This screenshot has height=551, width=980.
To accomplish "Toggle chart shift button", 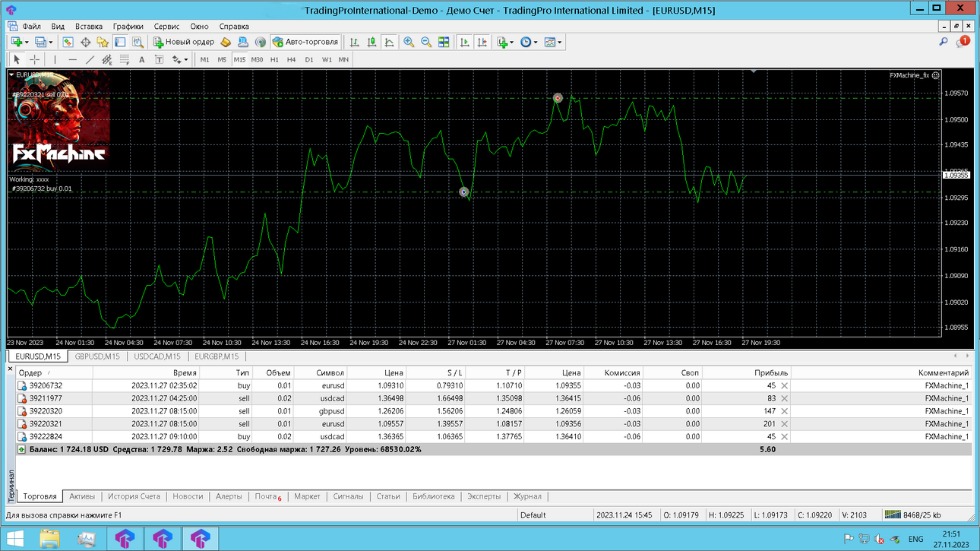I will tap(482, 43).
